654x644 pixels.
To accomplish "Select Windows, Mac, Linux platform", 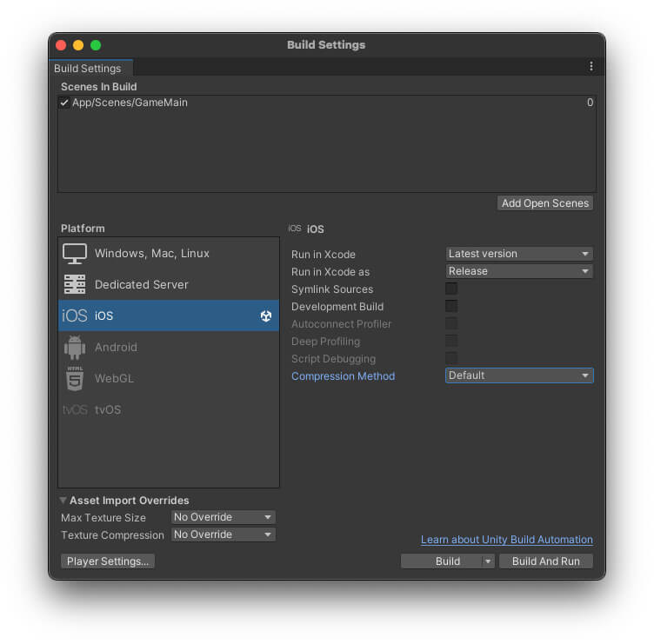I will pyautogui.click(x=169, y=254).
